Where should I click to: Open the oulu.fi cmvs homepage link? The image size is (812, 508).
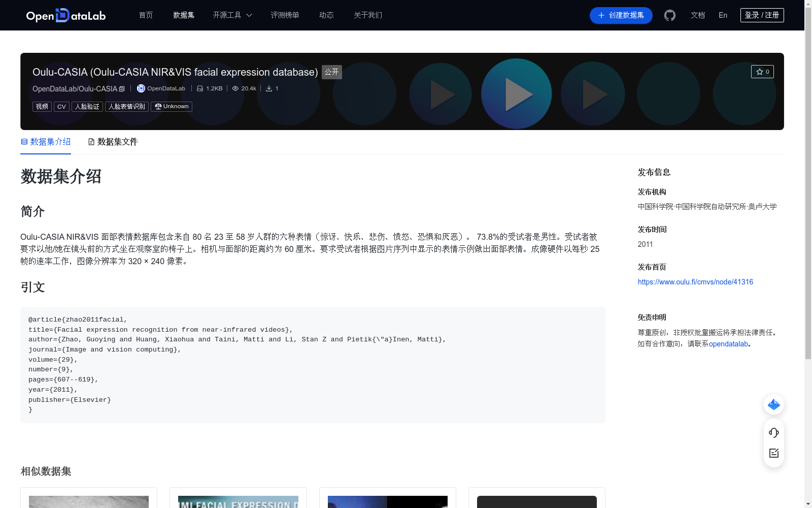695,282
